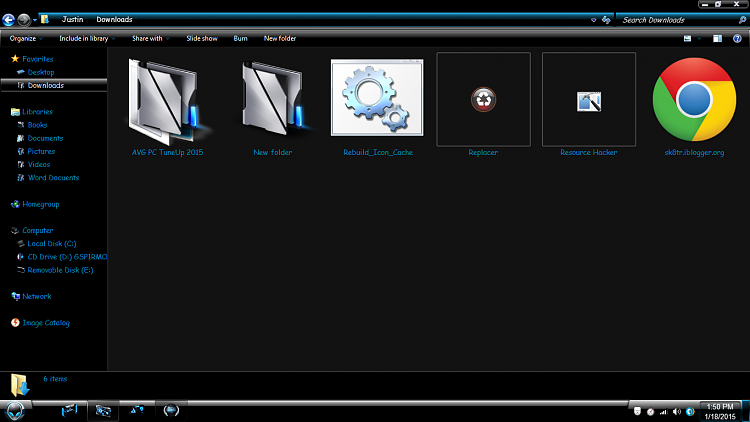Screen dimensions: 750x422
Task: Open the AVG PC TuneUp 2015 folder icon
Action: point(167,101)
